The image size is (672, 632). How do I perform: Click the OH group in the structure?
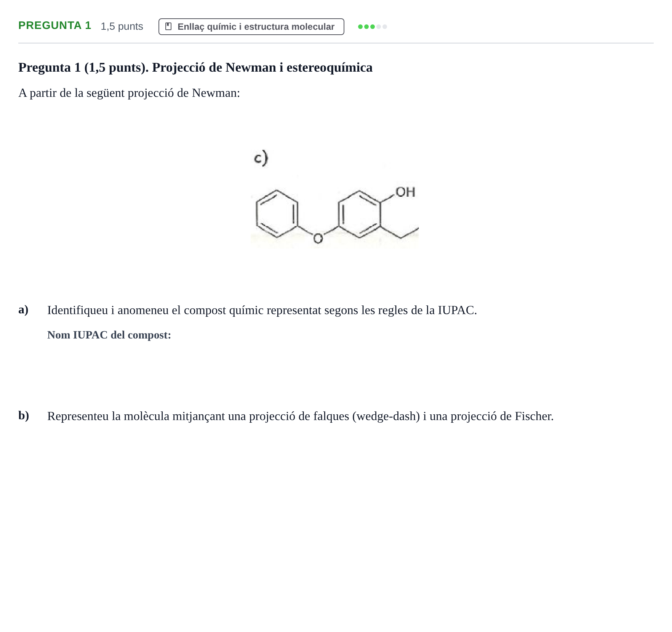(x=405, y=192)
